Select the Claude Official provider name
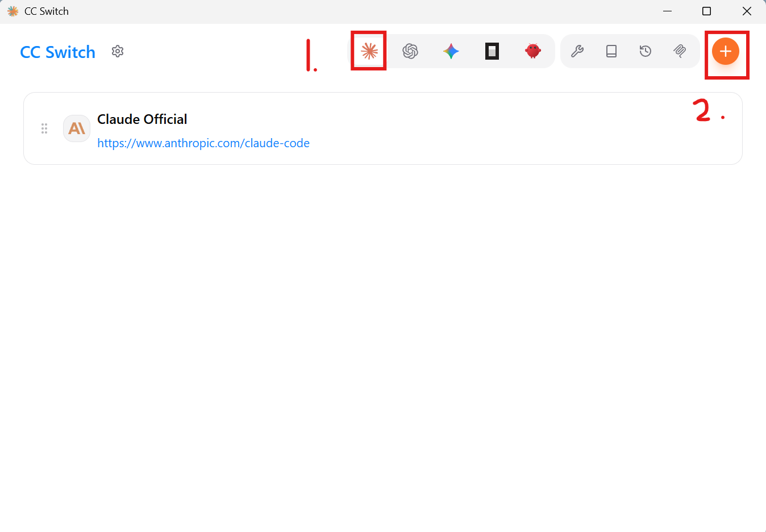Screen dimensions: 766x532 (x=142, y=119)
